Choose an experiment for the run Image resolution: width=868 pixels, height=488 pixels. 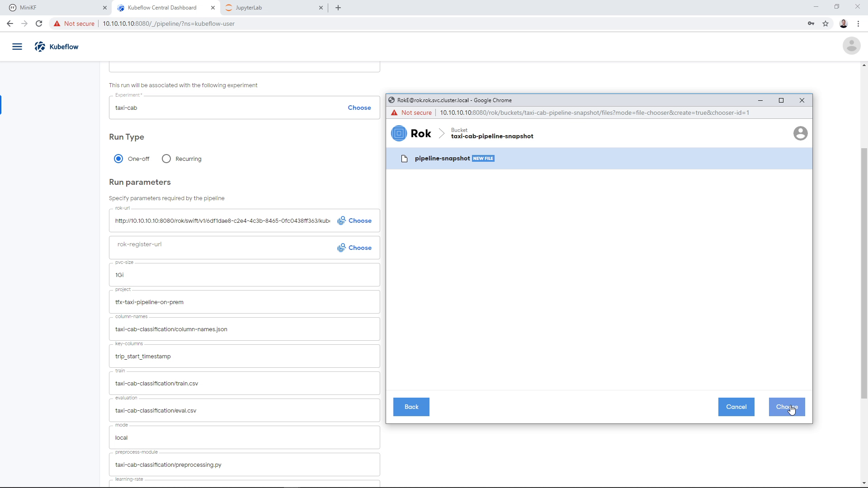359,108
